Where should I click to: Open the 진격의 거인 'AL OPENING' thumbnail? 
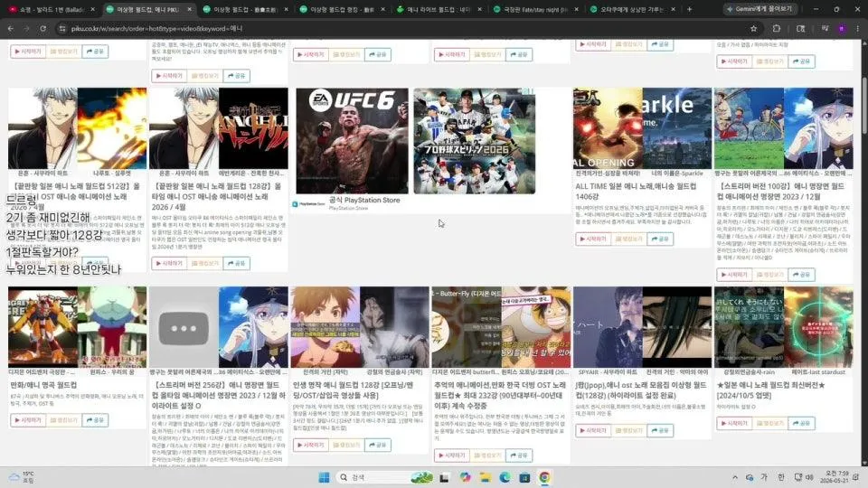point(608,127)
